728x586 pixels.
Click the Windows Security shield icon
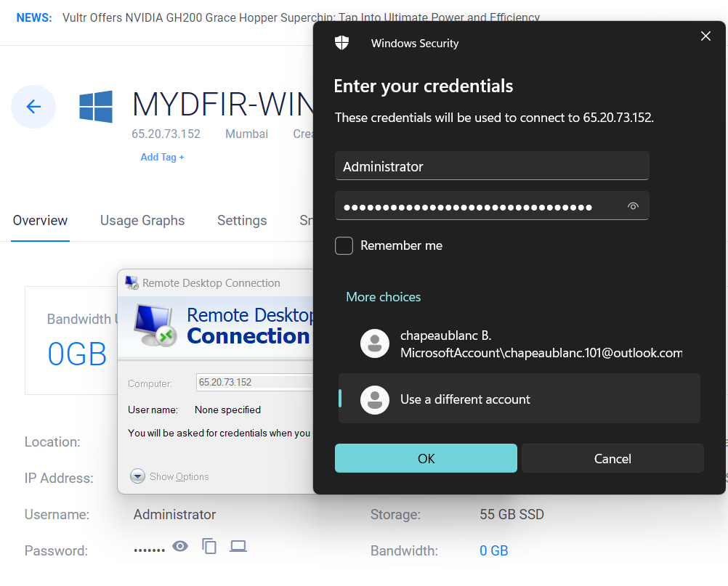[341, 43]
